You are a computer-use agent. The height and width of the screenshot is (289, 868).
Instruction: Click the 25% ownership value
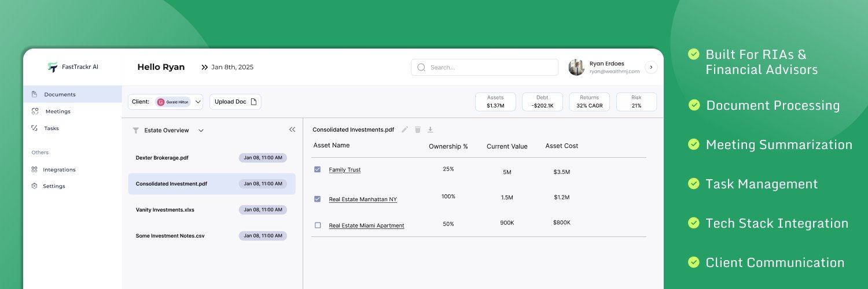[x=448, y=169]
